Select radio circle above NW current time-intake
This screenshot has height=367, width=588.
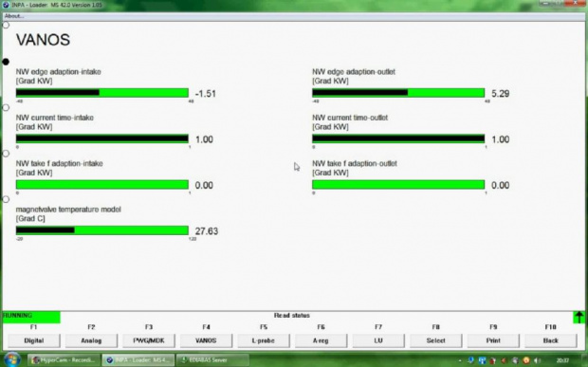click(x=6, y=107)
